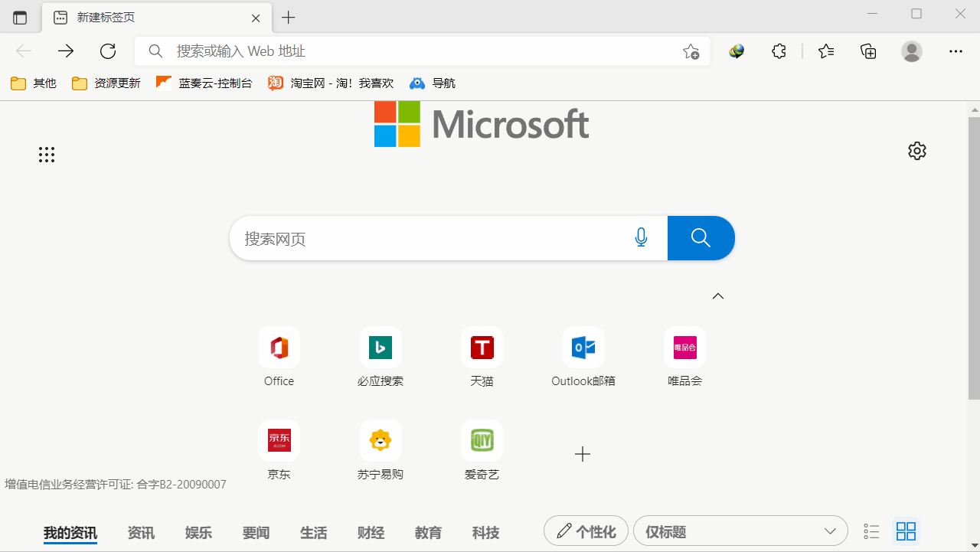The image size is (980, 552).
Task: Open the IE mode globe extension icon
Action: pyautogui.click(x=737, y=51)
